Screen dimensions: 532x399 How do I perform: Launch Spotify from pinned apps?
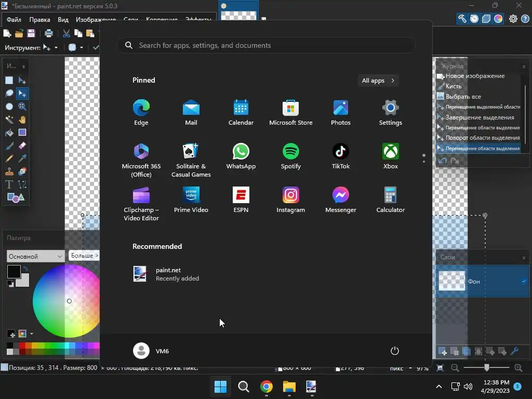pos(291,156)
